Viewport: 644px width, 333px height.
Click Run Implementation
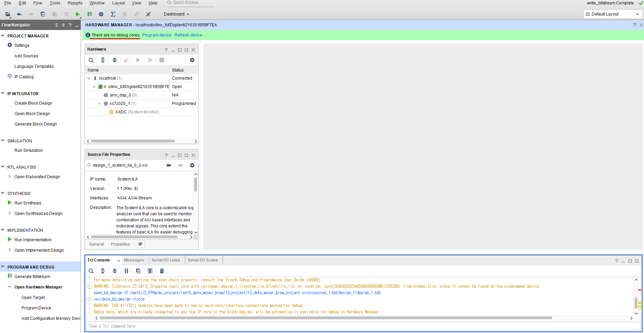click(33, 240)
